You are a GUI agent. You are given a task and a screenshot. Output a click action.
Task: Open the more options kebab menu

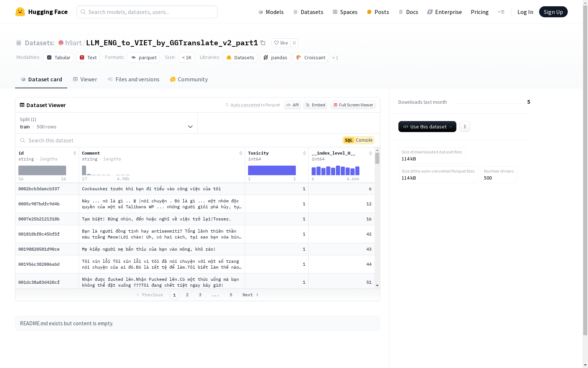[465, 127]
